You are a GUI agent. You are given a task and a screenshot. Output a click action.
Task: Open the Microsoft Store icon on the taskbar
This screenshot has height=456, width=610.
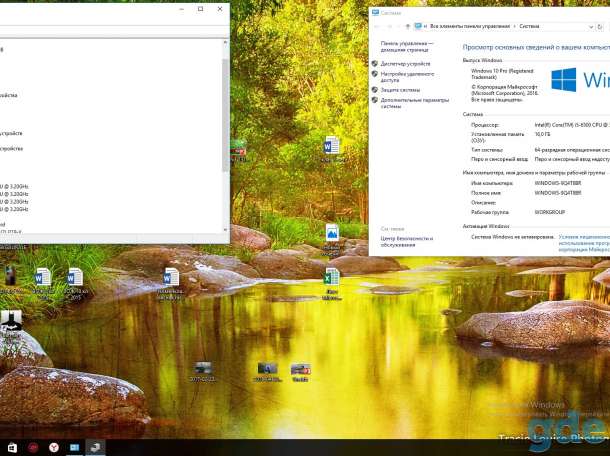(x=12, y=448)
